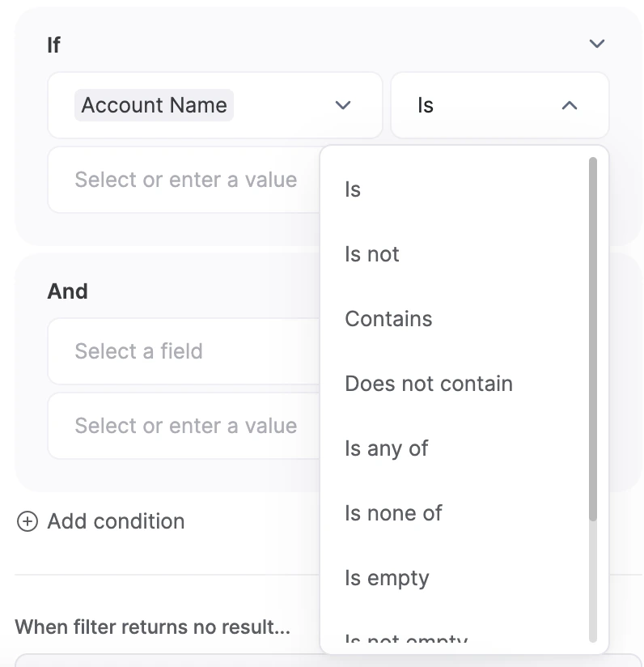Viewport: 644px width, 667px height.
Task: Collapse the If condition block chevron
Action: coord(597,44)
